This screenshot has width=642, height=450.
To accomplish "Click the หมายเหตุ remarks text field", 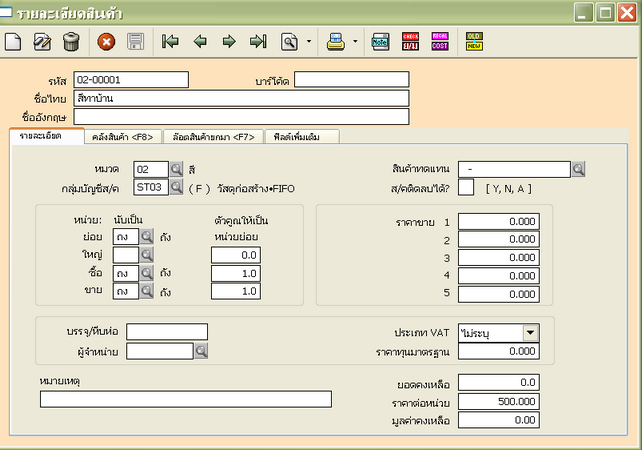I will (185, 400).
